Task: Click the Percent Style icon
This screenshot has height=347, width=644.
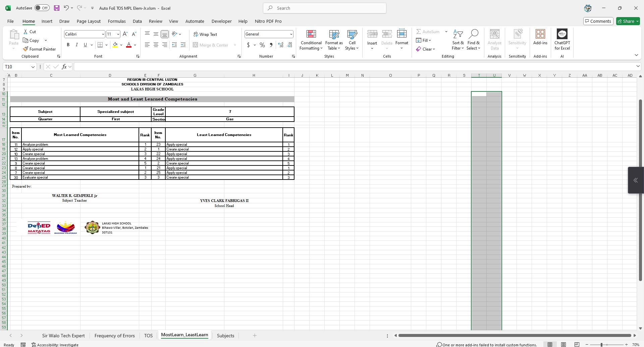Action: pos(262,45)
